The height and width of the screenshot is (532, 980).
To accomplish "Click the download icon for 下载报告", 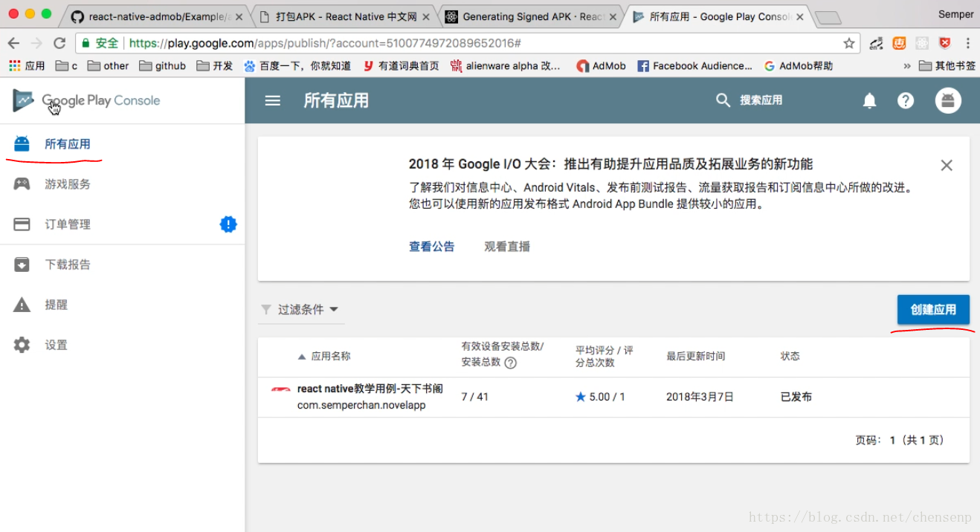I will point(22,264).
